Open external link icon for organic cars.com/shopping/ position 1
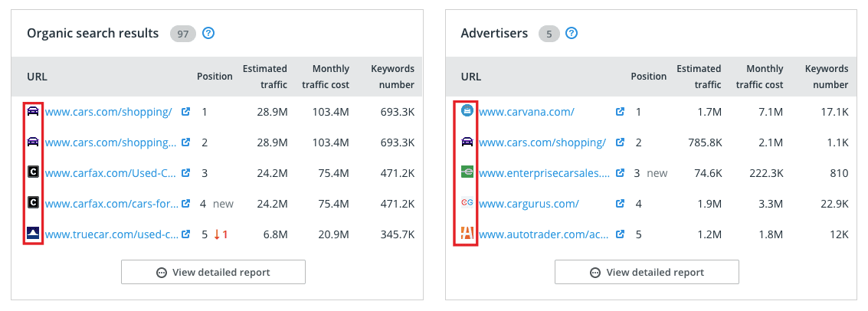The width and height of the screenshot is (868, 311). pos(186,111)
